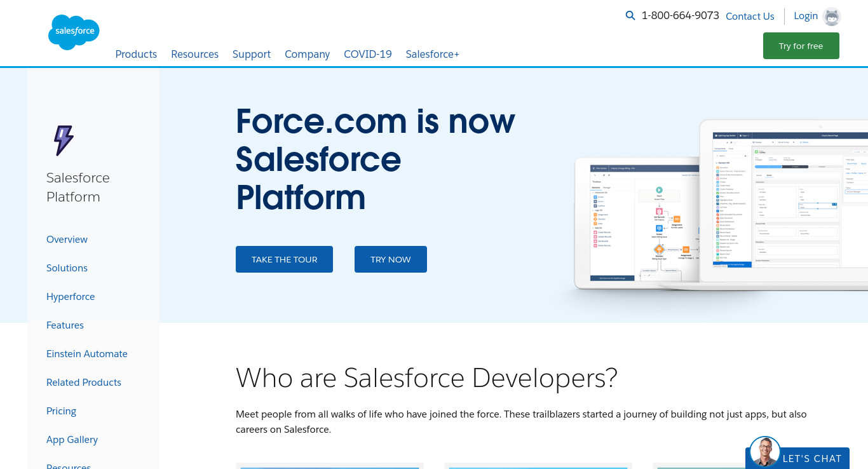
Task: Click the TAKE THE TOUR button
Action: pyautogui.click(x=284, y=259)
